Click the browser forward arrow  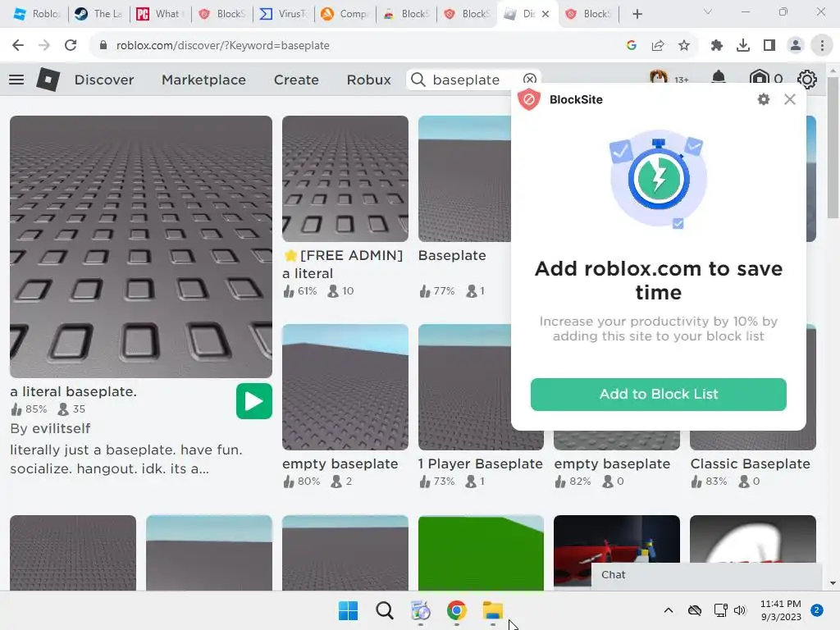[x=44, y=46]
